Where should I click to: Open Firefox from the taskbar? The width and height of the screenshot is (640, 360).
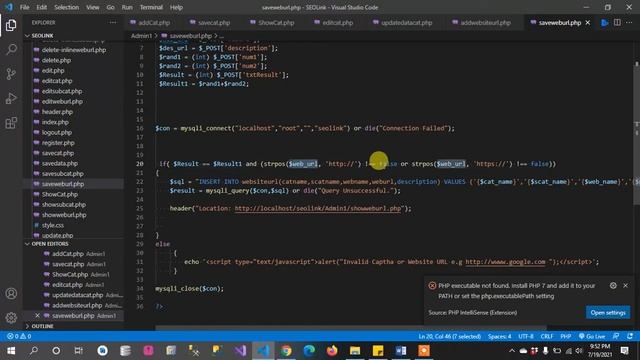[x=332, y=351]
